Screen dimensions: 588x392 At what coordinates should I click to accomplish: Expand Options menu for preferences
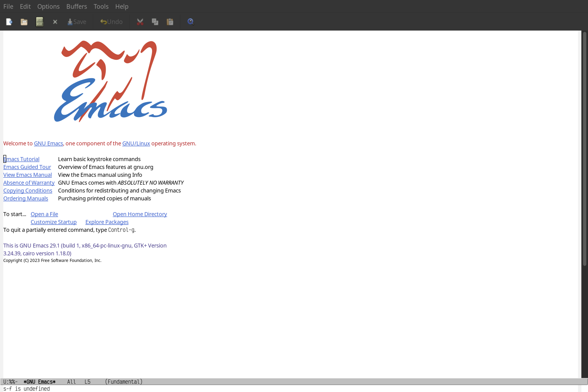click(x=48, y=6)
